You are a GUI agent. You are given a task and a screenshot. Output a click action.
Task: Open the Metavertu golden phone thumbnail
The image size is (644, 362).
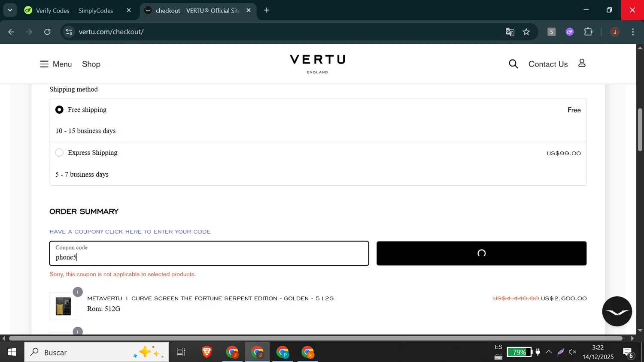[x=64, y=306]
